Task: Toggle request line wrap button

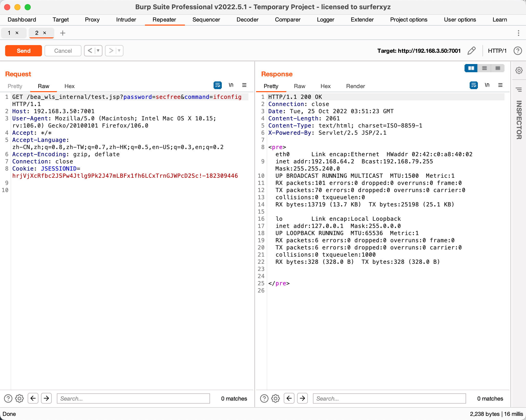Action: pos(217,85)
